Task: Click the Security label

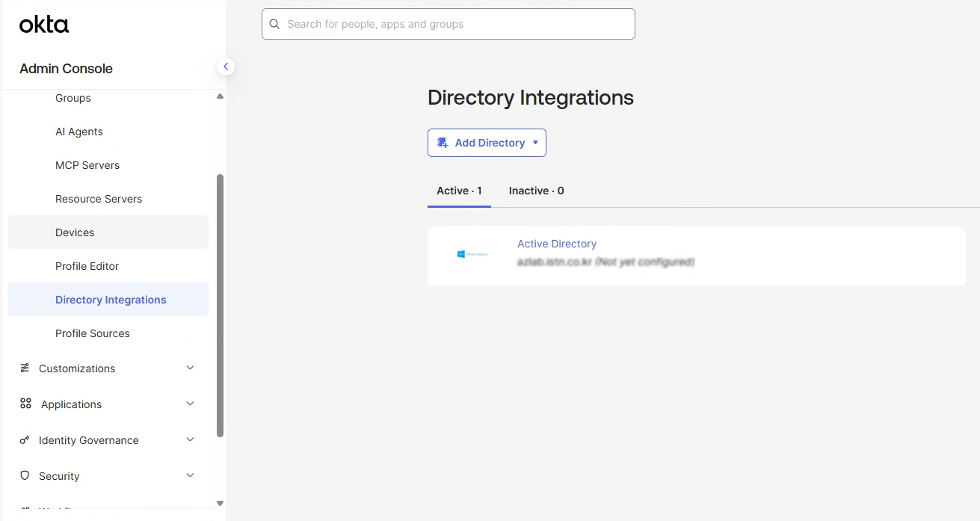Action: click(59, 476)
